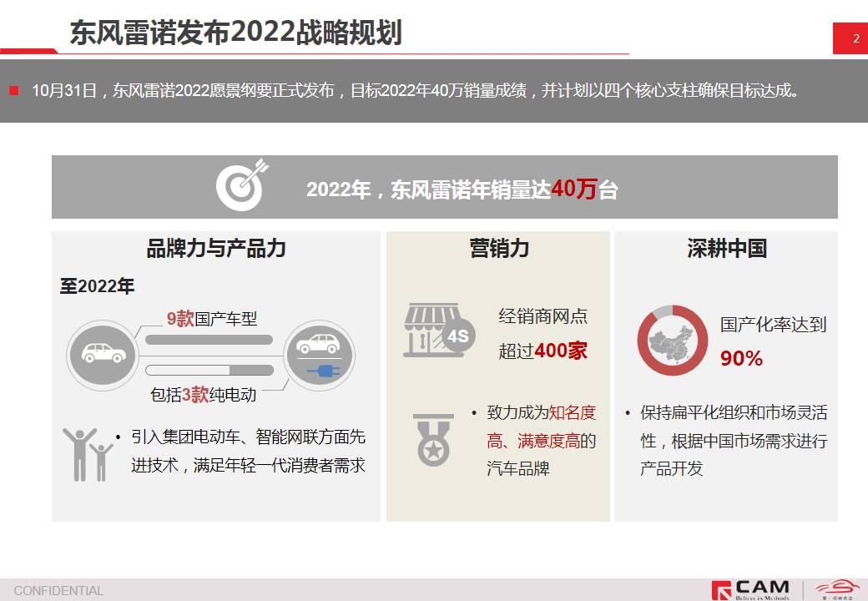Click the summary sentence starting with 10月31日

tap(416, 90)
